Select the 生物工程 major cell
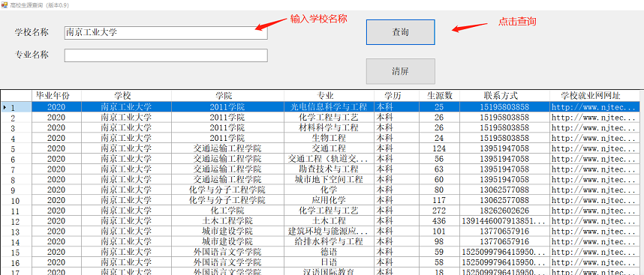Viewport: 644px width, 275px height. (x=329, y=138)
